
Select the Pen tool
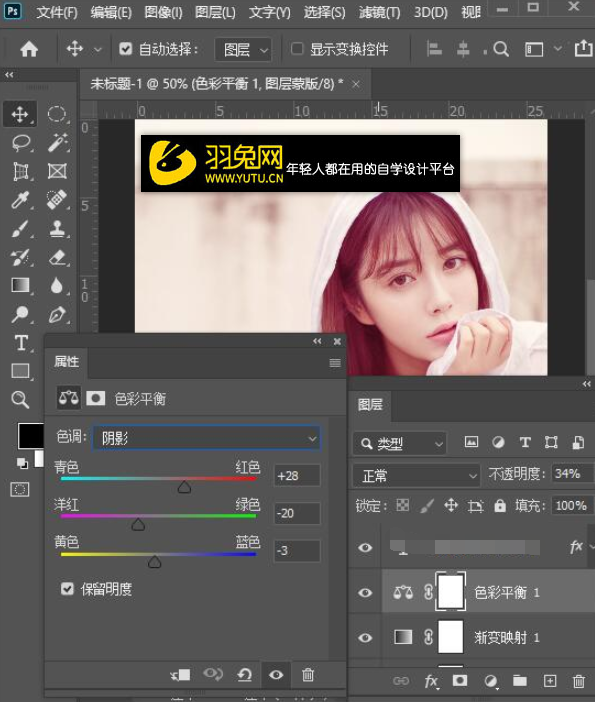[57, 315]
